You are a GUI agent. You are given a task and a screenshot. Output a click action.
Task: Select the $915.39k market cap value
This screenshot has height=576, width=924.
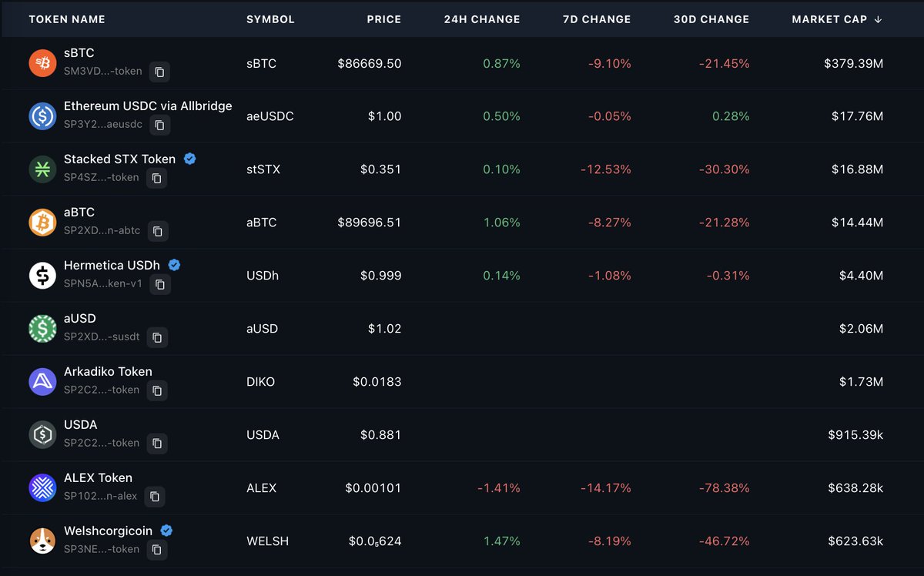(x=855, y=436)
